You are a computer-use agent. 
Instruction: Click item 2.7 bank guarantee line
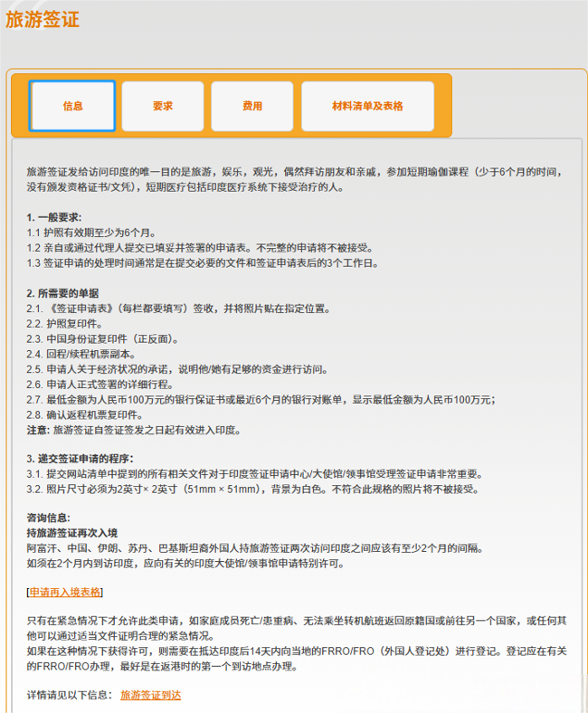271,400
